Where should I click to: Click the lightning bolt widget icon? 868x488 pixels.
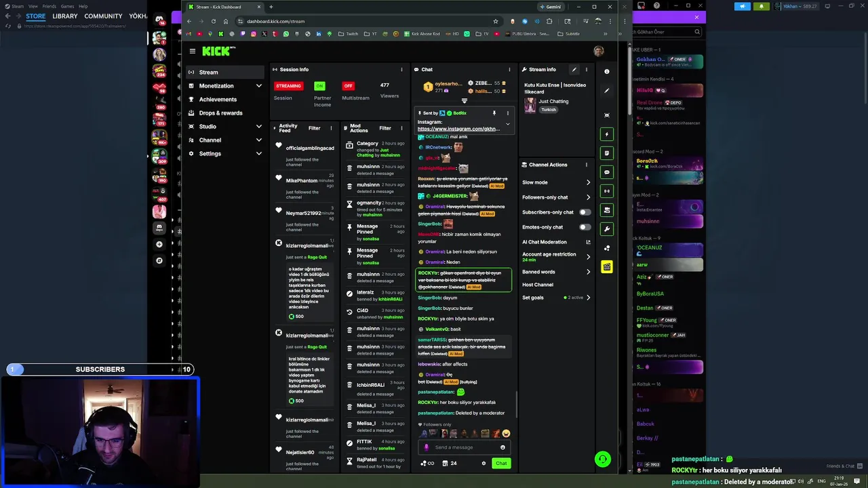click(607, 134)
